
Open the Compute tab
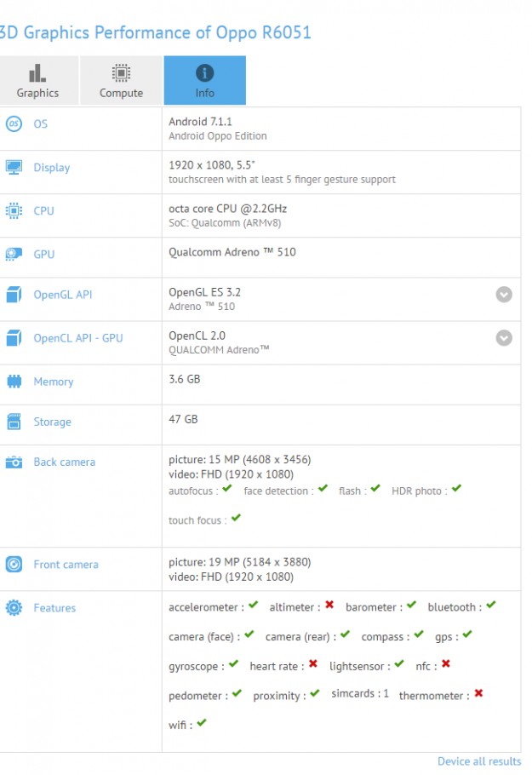(x=121, y=81)
